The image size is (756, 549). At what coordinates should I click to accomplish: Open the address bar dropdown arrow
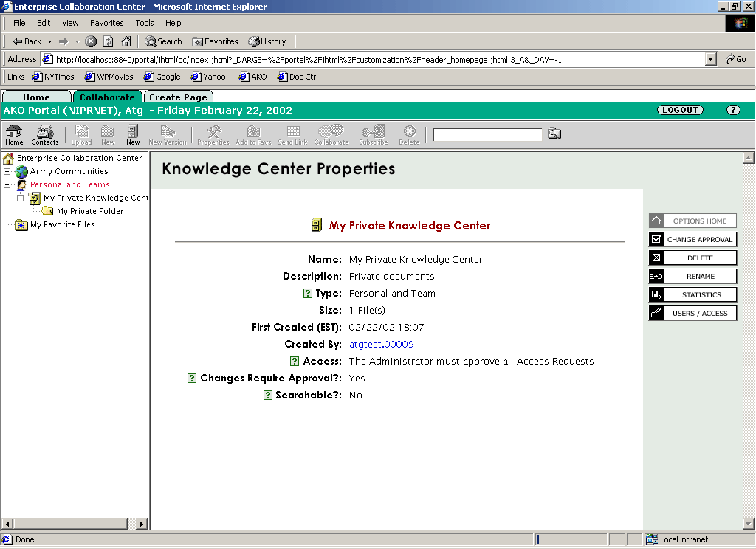[x=711, y=59]
